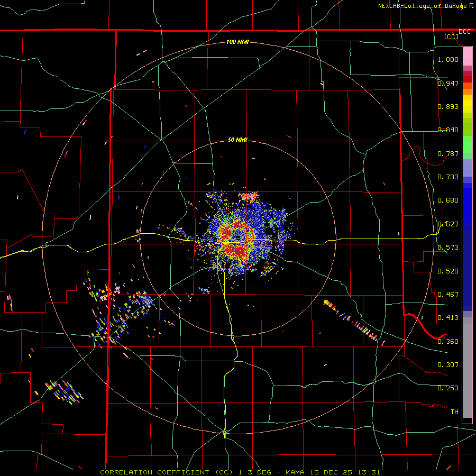The image size is (476, 476).
Task: Select the 0.787 legend value
Action: (x=448, y=153)
